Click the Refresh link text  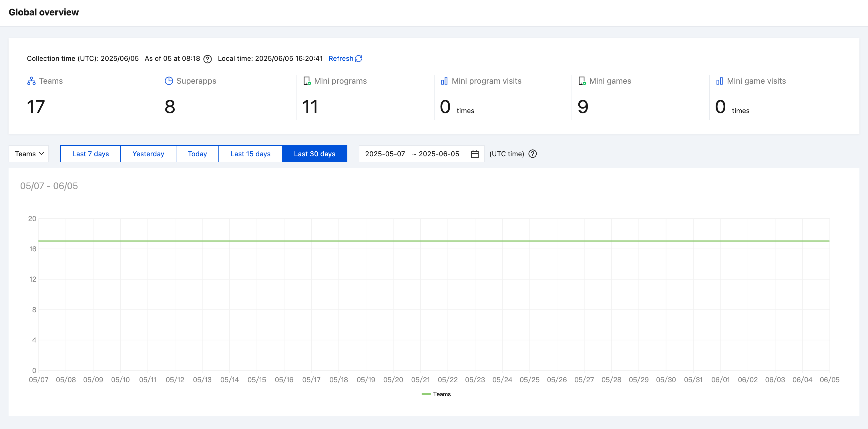click(341, 59)
